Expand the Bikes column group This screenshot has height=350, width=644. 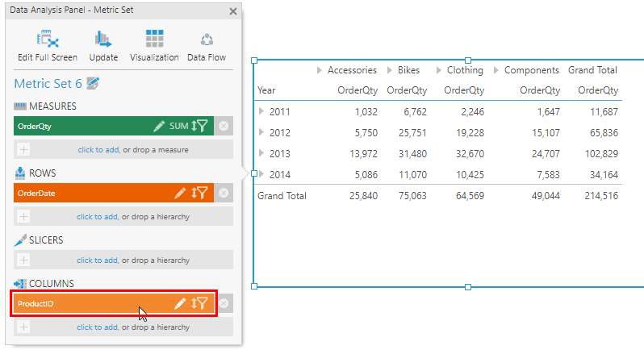pos(391,70)
